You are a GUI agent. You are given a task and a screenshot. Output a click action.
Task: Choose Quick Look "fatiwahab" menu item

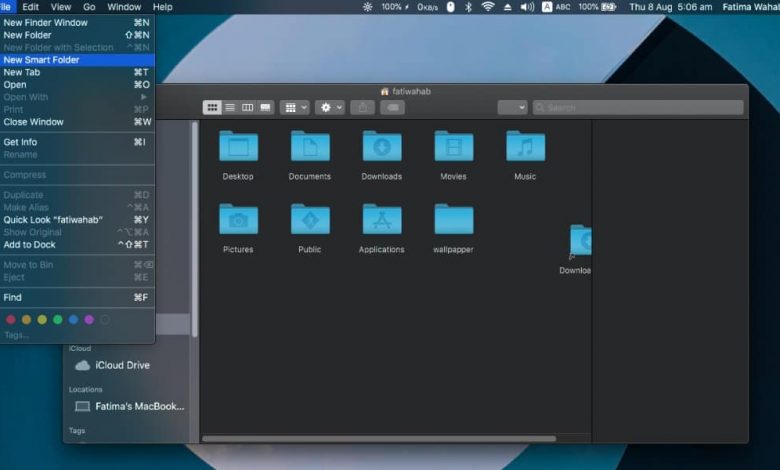77,219
